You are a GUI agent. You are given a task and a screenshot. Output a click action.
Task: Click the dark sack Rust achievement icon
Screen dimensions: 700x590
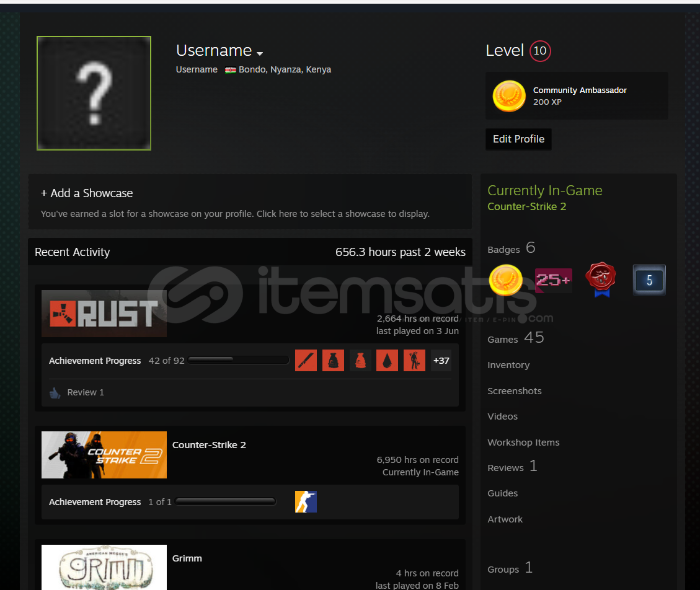pos(333,361)
